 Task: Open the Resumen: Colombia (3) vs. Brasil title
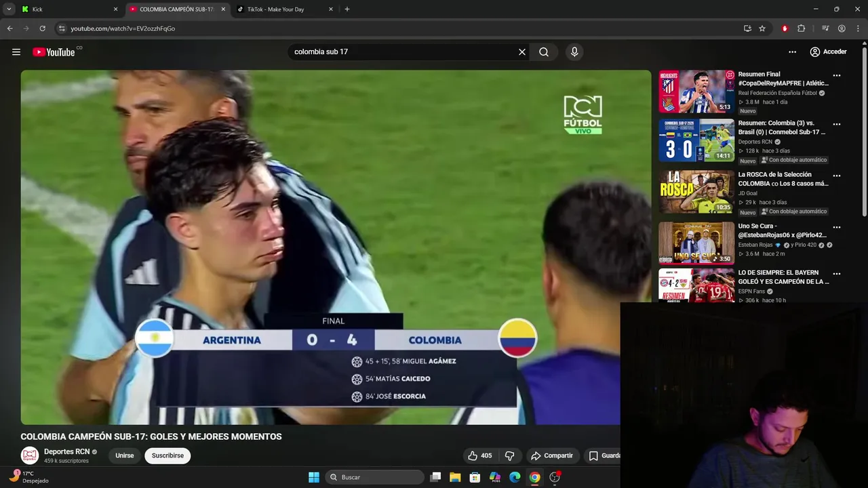[782, 127]
